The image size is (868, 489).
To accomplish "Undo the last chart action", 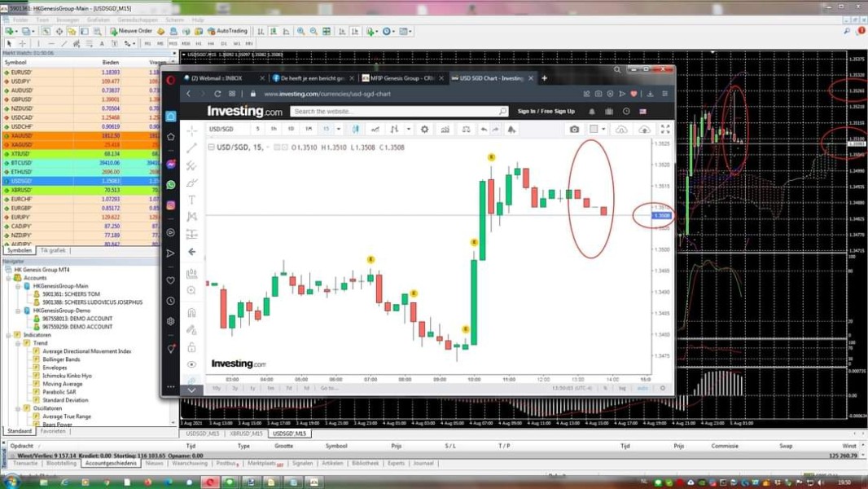I will pyautogui.click(x=484, y=129).
